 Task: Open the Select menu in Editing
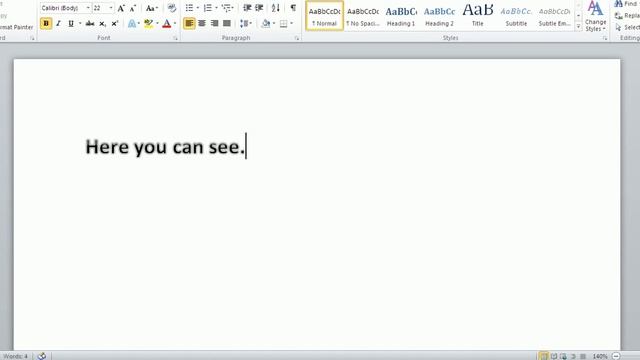tap(627, 27)
